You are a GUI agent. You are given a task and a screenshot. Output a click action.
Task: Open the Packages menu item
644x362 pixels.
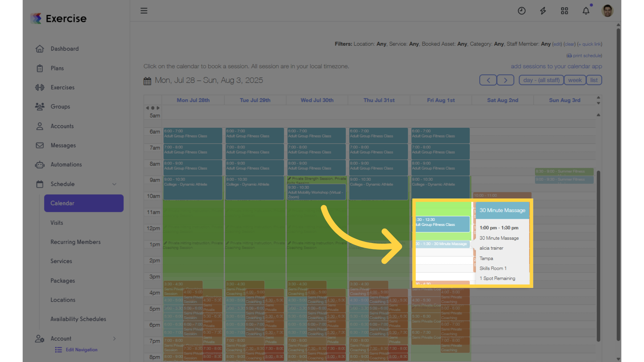click(63, 281)
